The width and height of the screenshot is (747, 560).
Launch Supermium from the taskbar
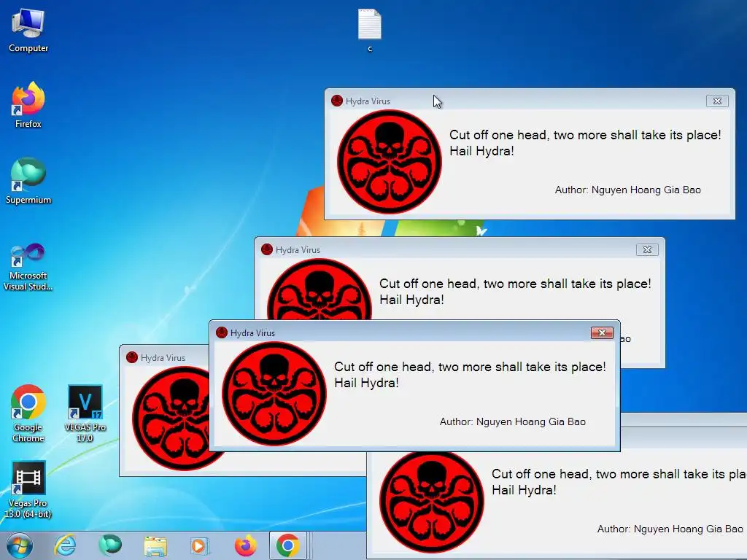click(110, 545)
